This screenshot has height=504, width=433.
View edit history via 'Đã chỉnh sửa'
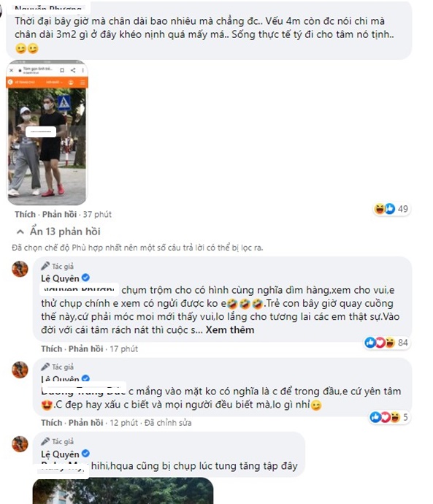point(168,423)
